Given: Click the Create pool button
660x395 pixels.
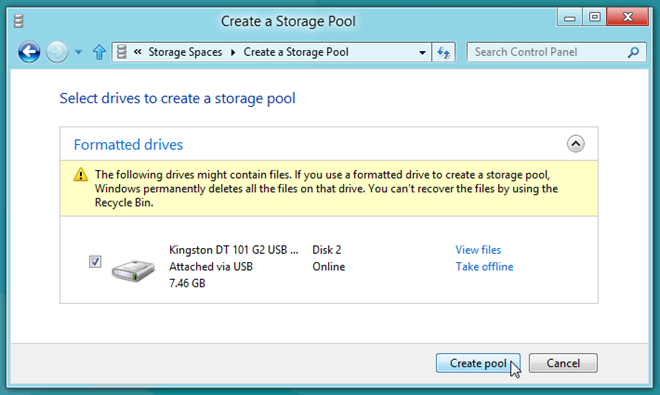Looking at the screenshot, I should (x=478, y=363).
